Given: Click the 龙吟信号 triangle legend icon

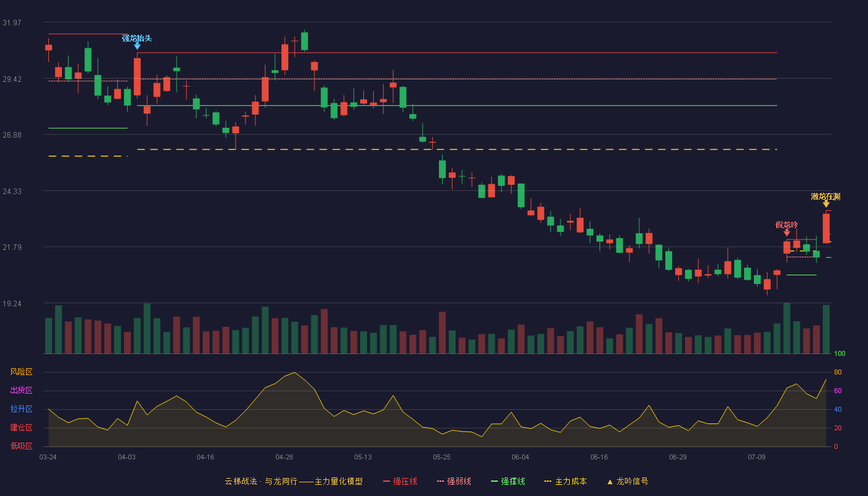Looking at the screenshot, I should (x=610, y=482).
